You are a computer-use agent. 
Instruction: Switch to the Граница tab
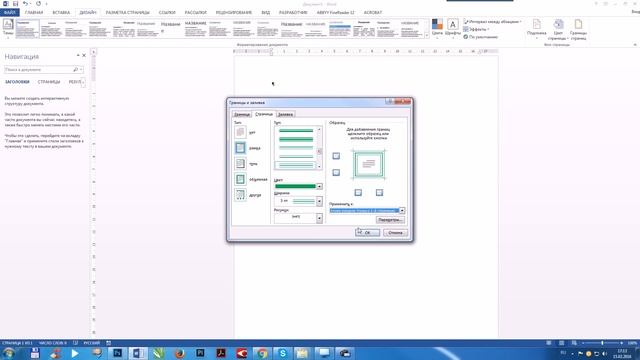[x=242, y=115]
